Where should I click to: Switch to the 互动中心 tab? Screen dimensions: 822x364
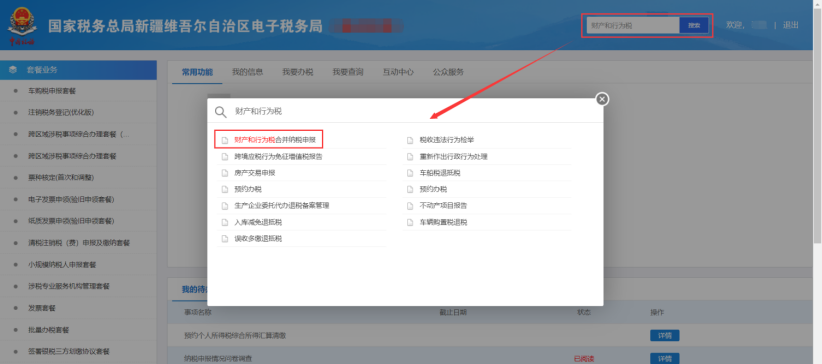398,72
